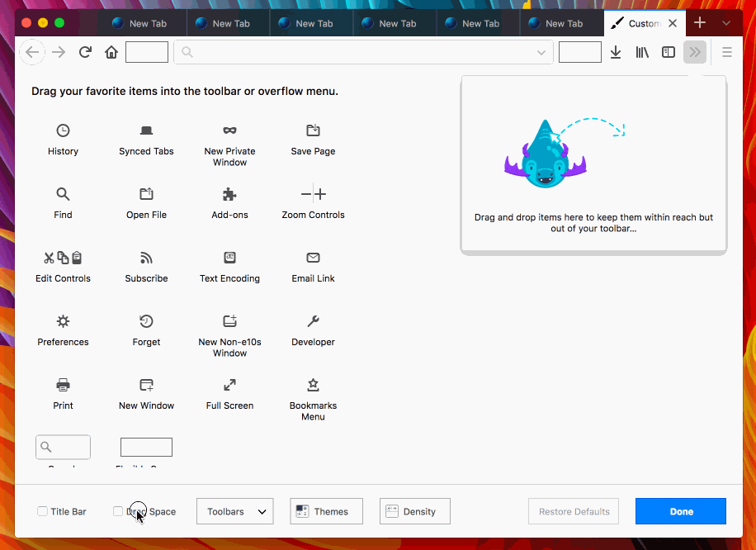Close the Customize tab
Viewport: 756px width, 550px height.
[673, 23]
